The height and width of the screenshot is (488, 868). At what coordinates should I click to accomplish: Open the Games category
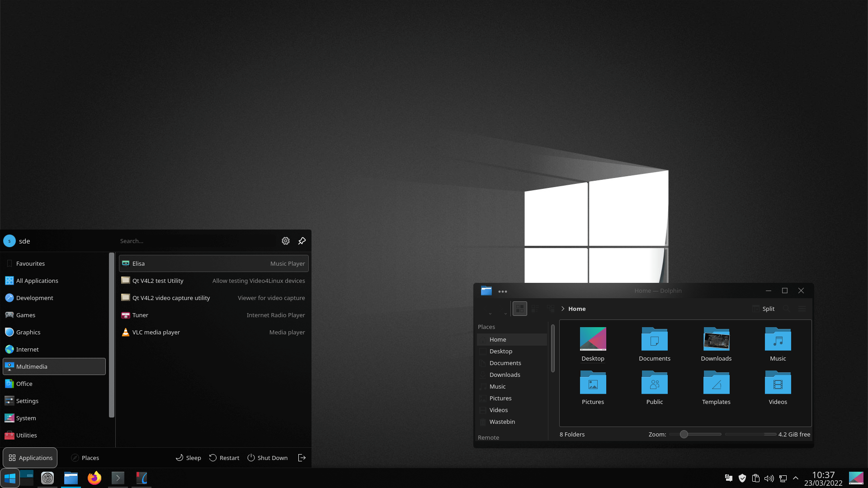point(54,315)
